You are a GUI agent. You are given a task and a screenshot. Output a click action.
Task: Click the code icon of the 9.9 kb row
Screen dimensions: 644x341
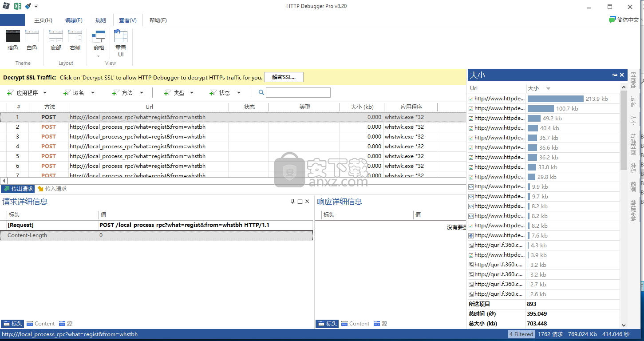[x=471, y=186]
